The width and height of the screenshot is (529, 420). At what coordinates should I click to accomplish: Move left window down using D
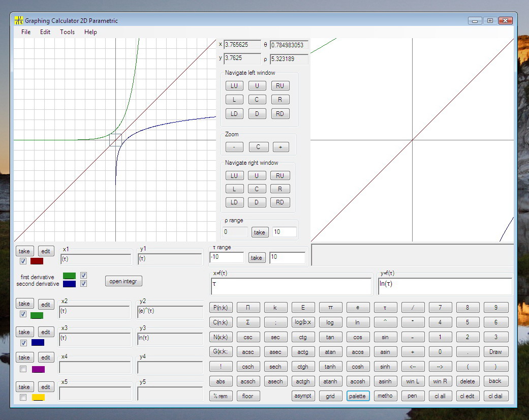(x=257, y=114)
